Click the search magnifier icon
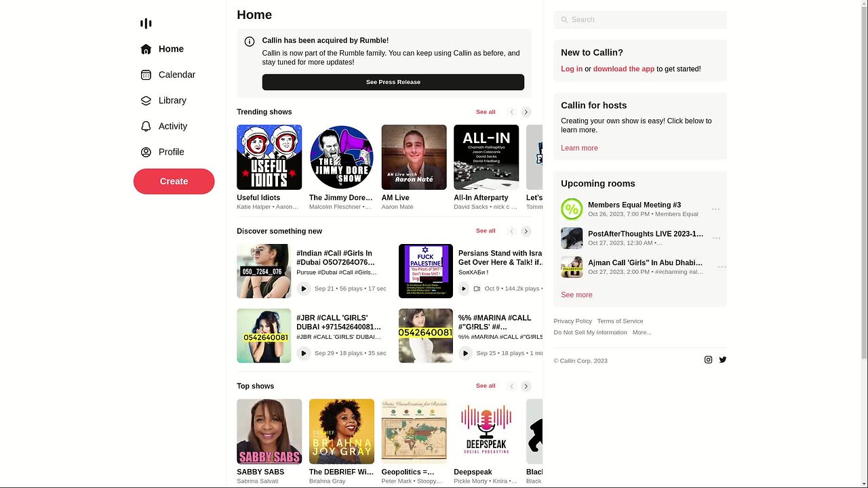 click(564, 20)
